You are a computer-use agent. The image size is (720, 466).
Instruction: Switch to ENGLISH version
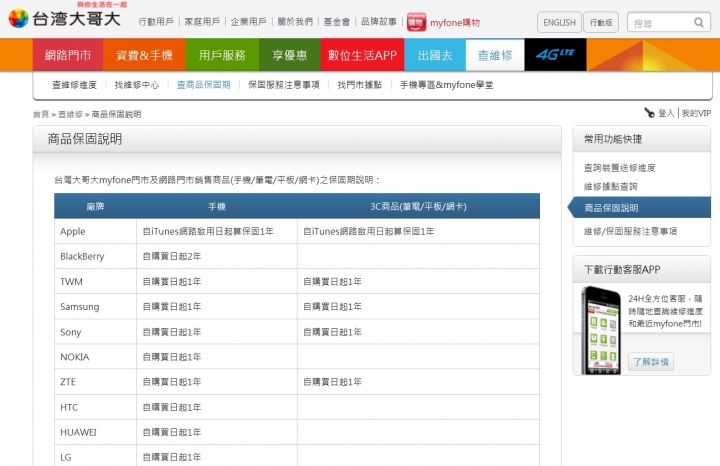click(559, 22)
